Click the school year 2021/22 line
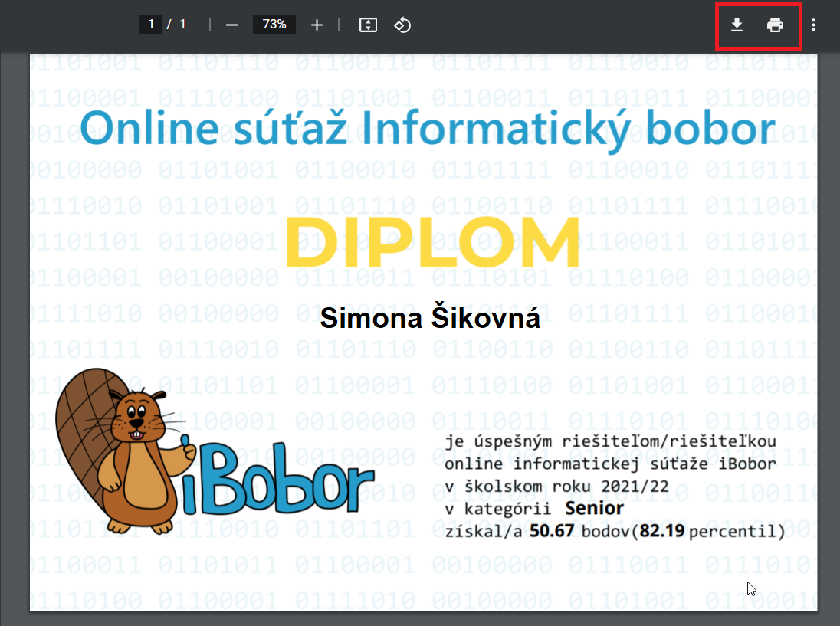Screen dimensions: 840x626 (x=556, y=486)
